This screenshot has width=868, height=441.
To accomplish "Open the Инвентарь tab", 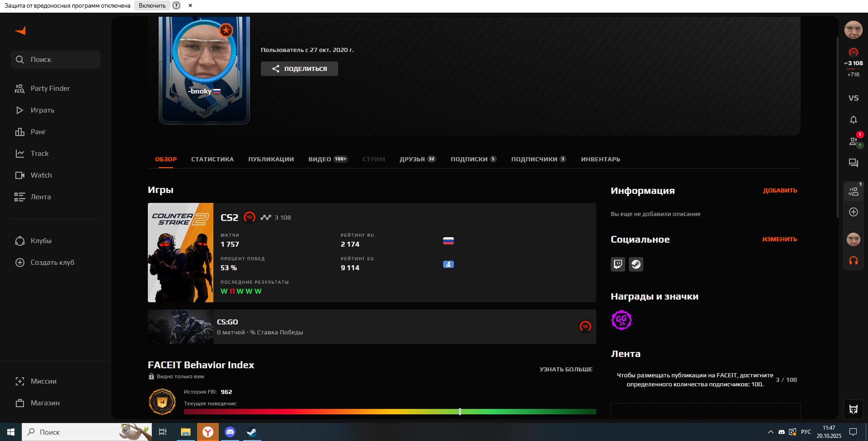I will [600, 159].
